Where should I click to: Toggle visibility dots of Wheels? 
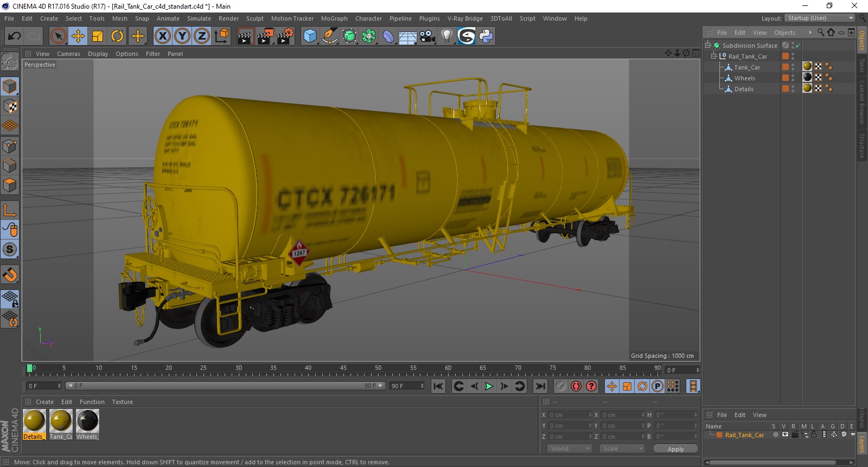pos(793,78)
